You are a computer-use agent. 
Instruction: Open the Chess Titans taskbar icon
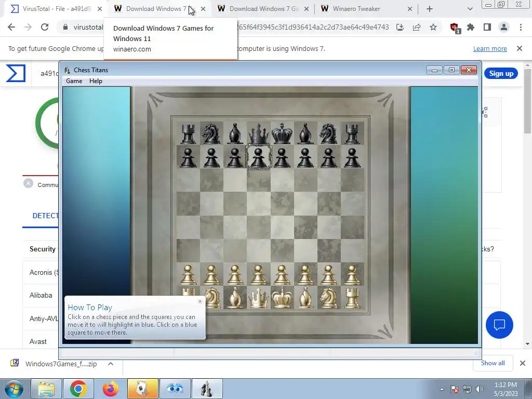click(207, 389)
